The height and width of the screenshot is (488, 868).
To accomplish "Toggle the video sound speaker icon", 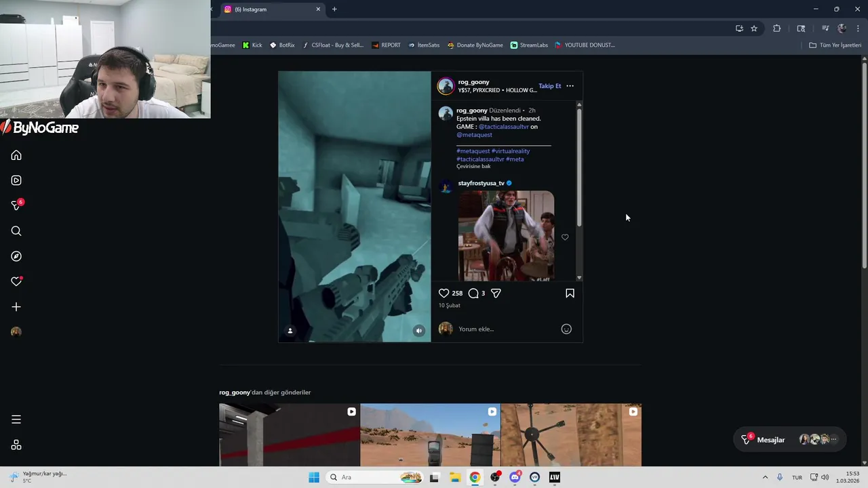I will click(419, 331).
